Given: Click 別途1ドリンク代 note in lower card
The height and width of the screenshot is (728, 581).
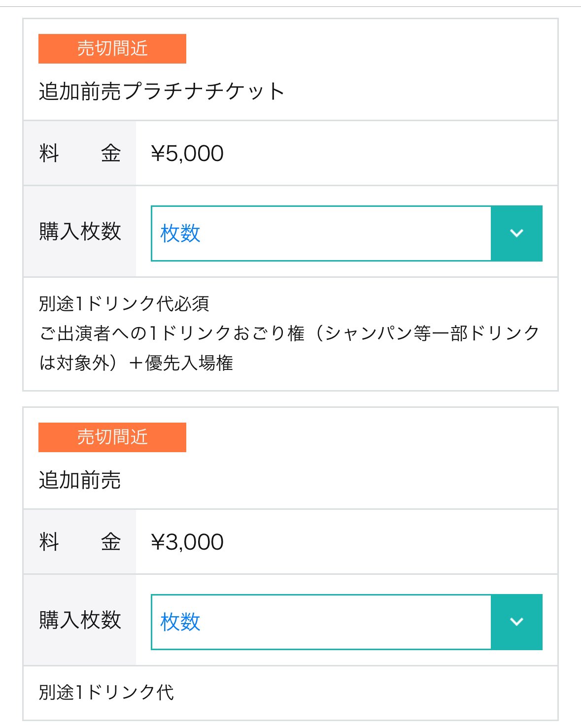Looking at the screenshot, I should pos(106,693).
